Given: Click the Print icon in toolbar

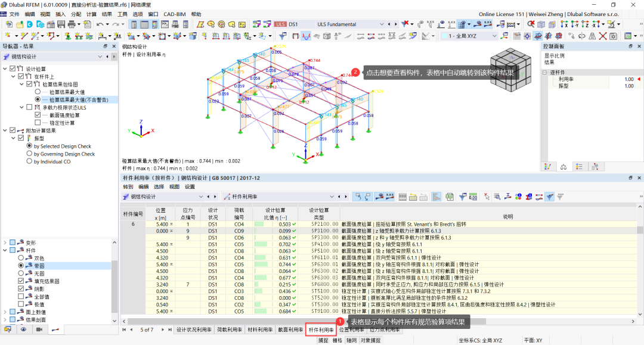Looking at the screenshot, I should (x=72, y=24).
